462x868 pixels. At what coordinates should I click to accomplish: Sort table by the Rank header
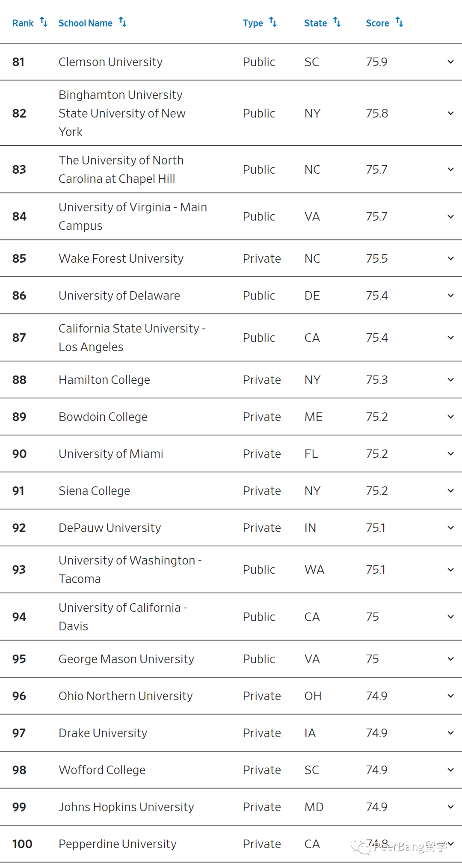[23, 23]
